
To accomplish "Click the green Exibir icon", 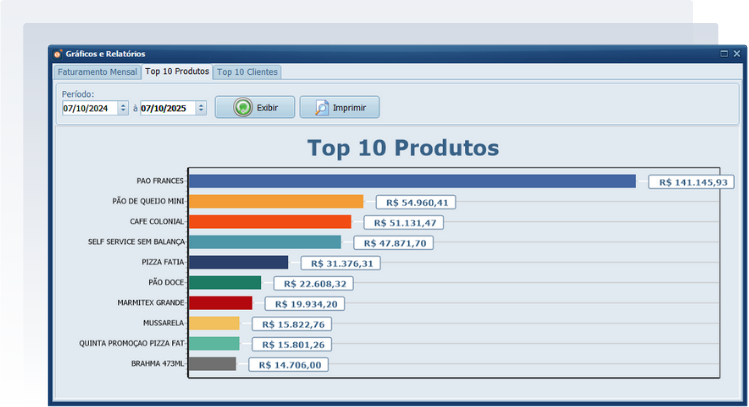I will coord(242,107).
